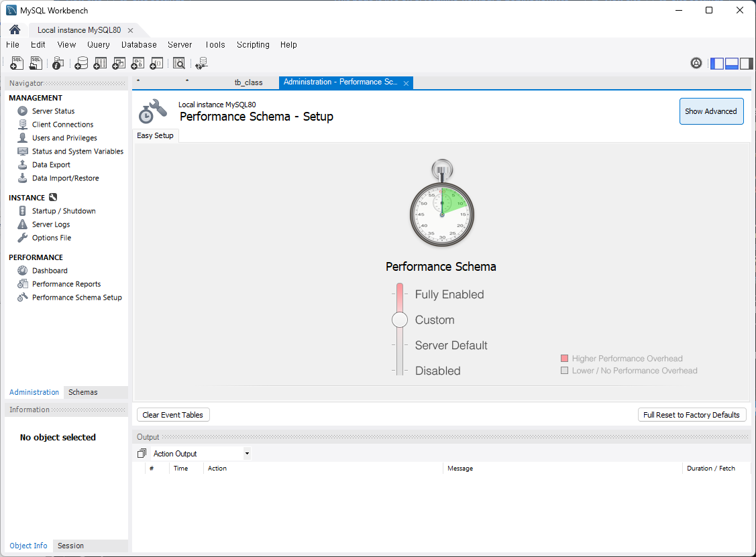Click the performance schema slider handle
The height and width of the screenshot is (557, 756).
coord(400,320)
